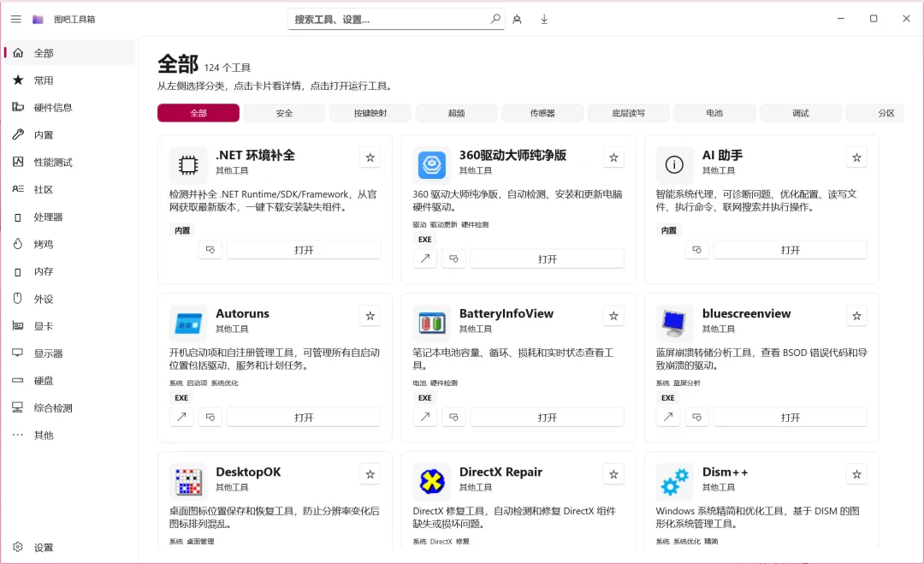Click the 图吧工具箱 app logo icon
Screen dimensions: 924x564
click(x=38, y=20)
